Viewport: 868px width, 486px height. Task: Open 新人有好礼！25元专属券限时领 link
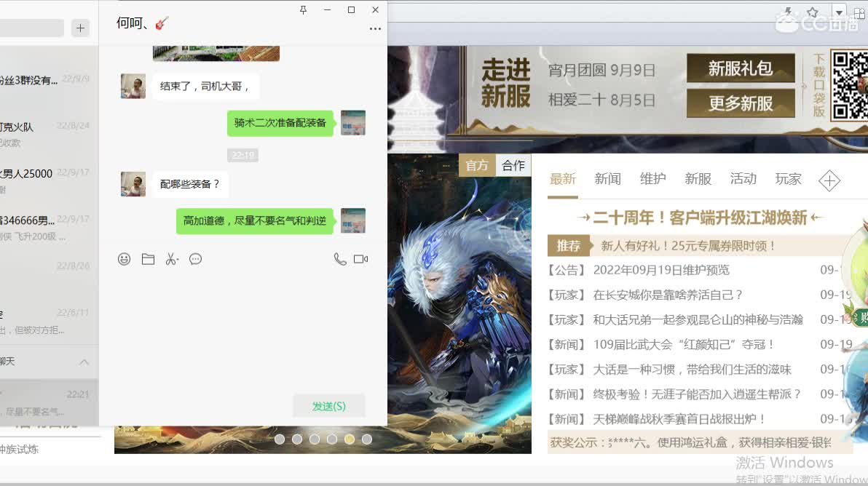(689, 245)
